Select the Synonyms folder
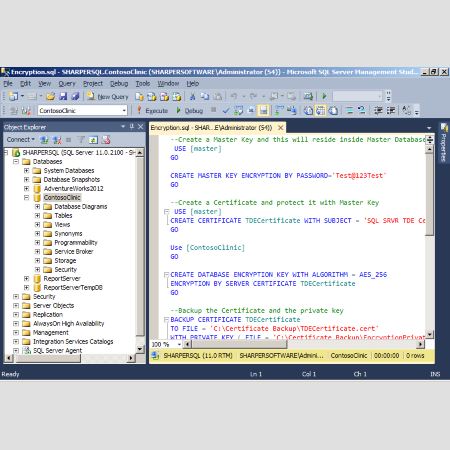Image resolution: width=450 pixels, height=450 pixels. [x=68, y=234]
